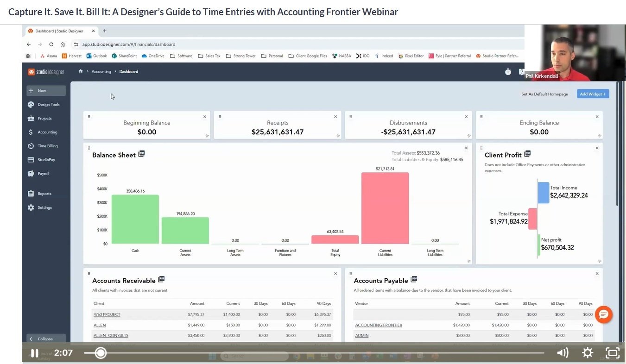The height and width of the screenshot is (364, 626).
Task: Close the Beginning Balance widget
Action: coord(204,117)
